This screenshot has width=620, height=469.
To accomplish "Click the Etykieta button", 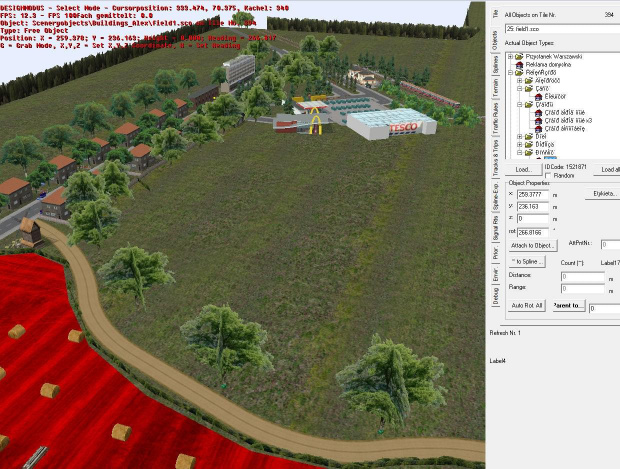I will point(604,193).
